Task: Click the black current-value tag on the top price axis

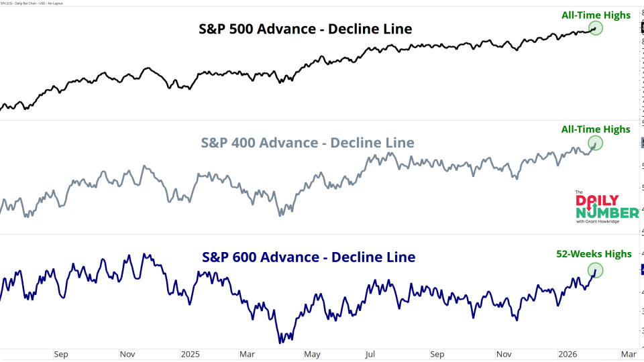Action: click(x=640, y=27)
